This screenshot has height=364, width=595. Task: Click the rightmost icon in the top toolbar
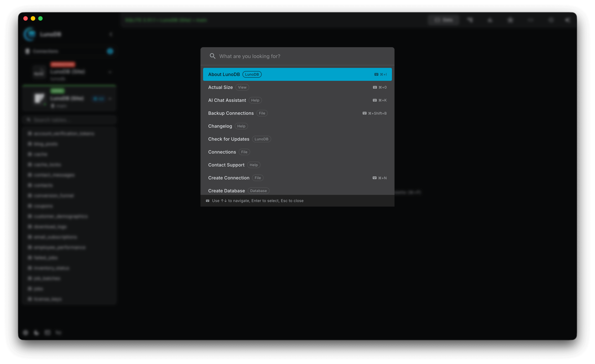[x=567, y=20]
